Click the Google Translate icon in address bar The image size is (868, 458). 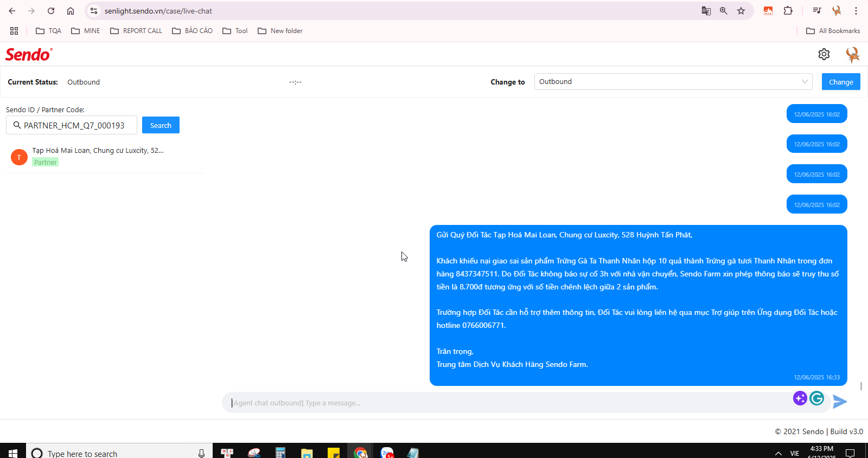706,11
